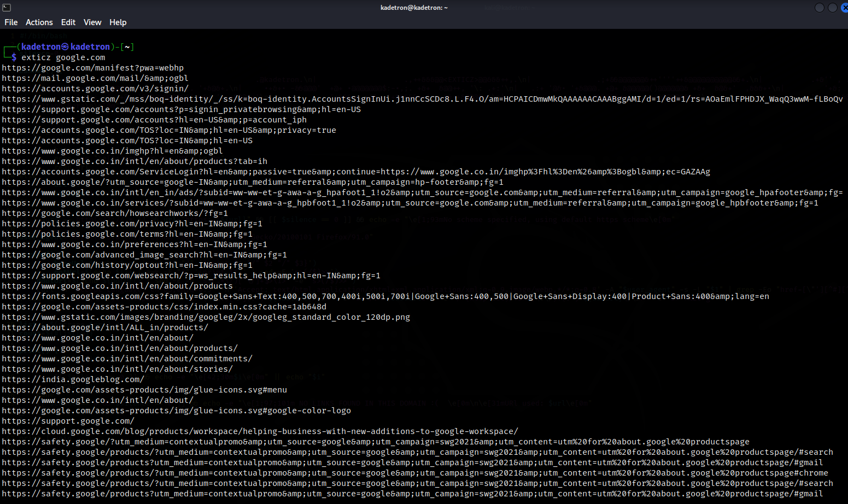Click the window title kadetron@kadetron: ~

(x=414, y=8)
